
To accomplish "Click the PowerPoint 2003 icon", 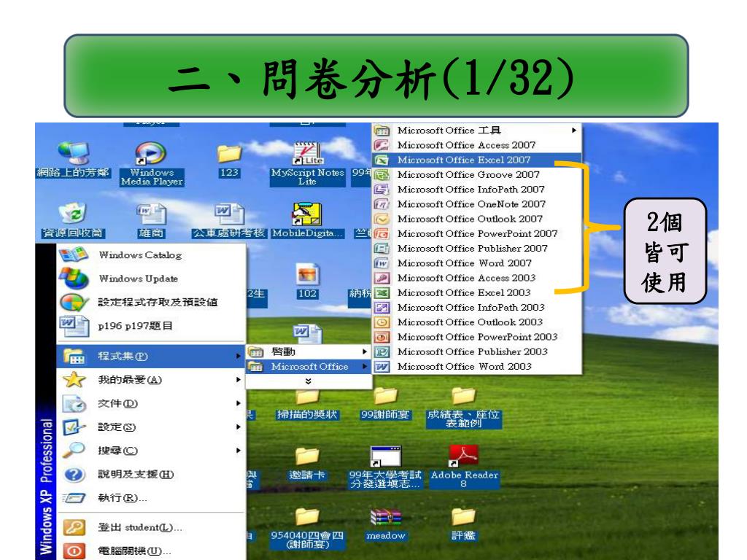I will pyautogui.click(x=382, y=337).
